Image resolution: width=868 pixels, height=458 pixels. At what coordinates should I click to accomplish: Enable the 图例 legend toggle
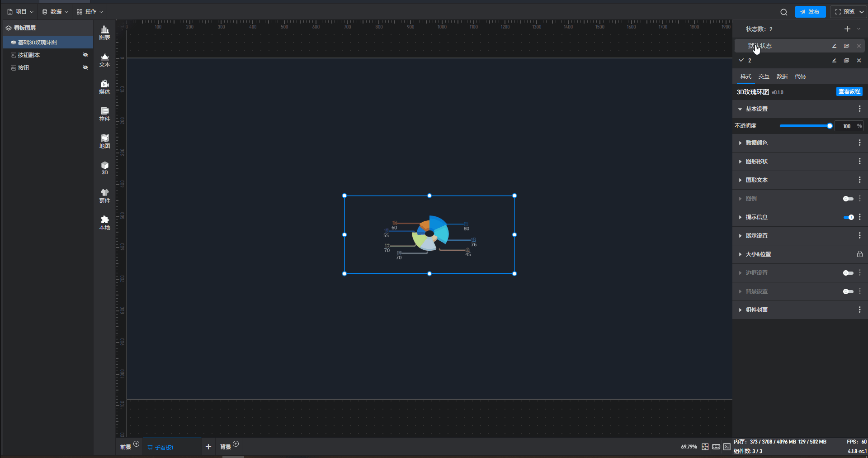tap(848, 199)
